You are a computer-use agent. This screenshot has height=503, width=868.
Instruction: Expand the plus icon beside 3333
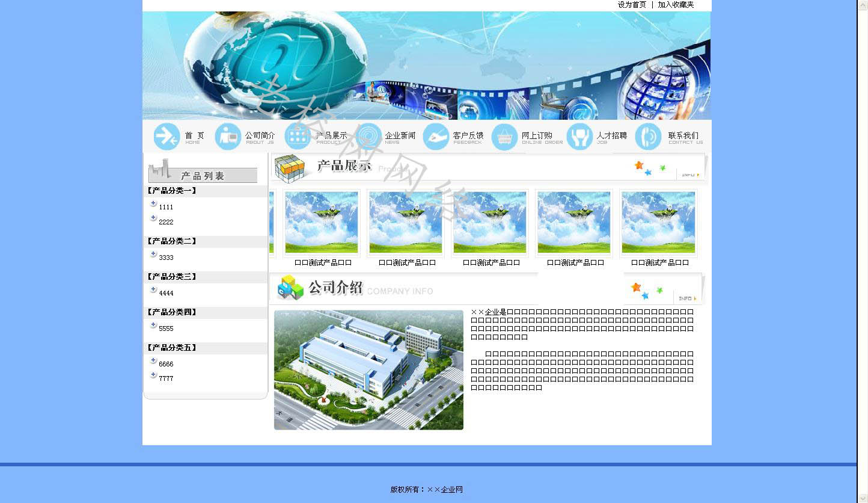click(153, 255)
